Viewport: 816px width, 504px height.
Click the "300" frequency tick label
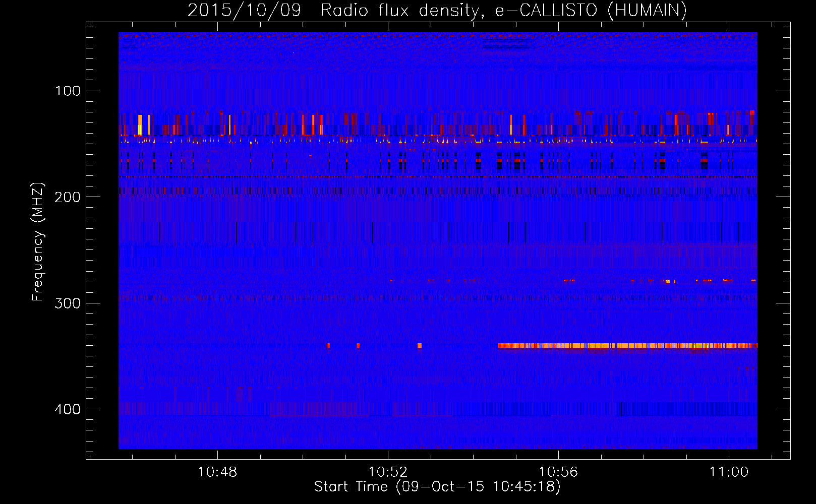(x=68, y=303)
